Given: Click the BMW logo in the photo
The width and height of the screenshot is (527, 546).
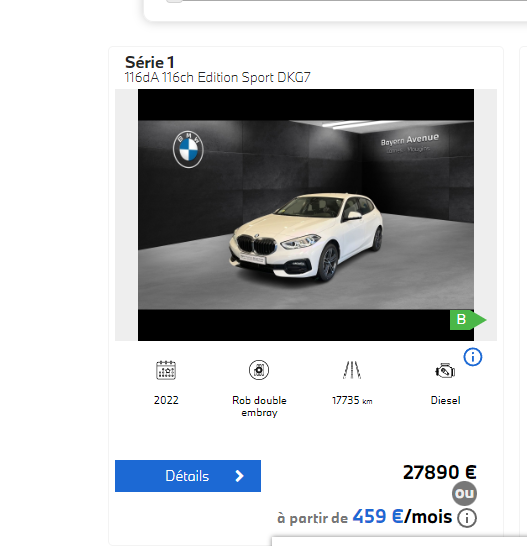Looking at the screenshot, I should [188, 149].
